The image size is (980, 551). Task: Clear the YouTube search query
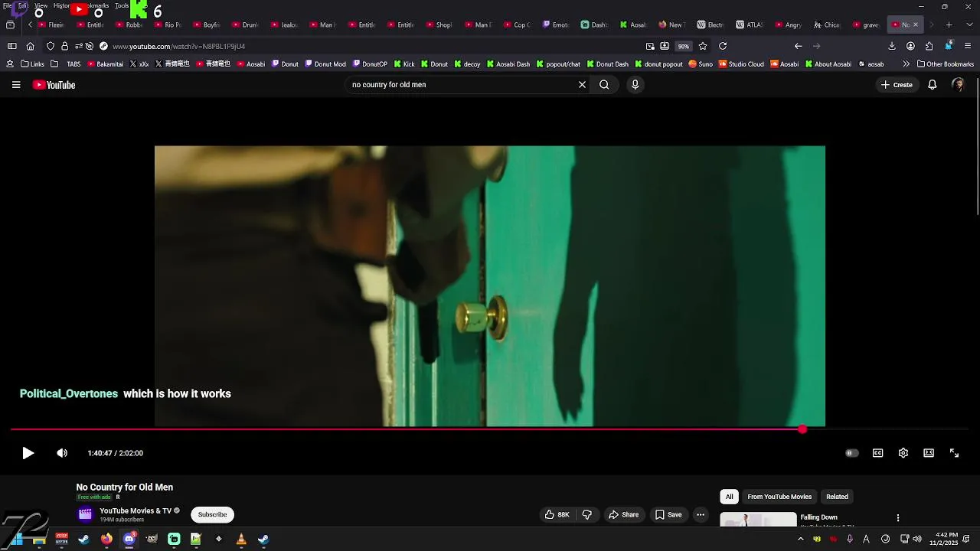pos(582,85)
